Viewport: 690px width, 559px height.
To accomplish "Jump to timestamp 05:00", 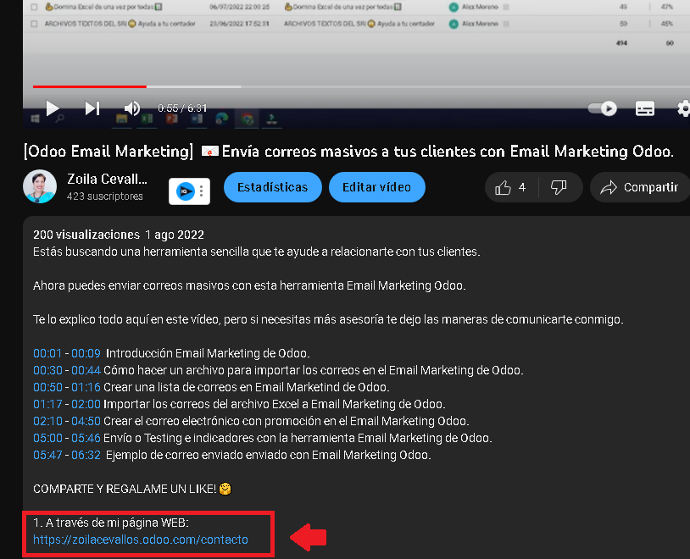I will click(48, 438).
